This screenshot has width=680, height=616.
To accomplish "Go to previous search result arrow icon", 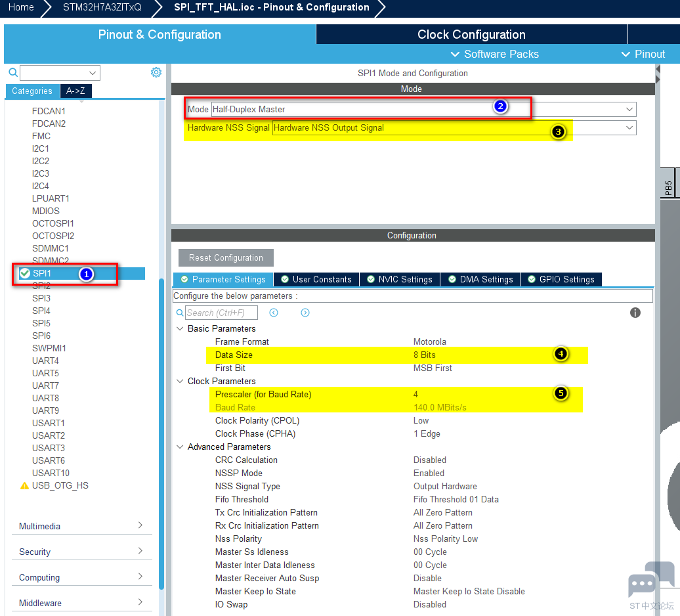I will click(x=274, y=313).
